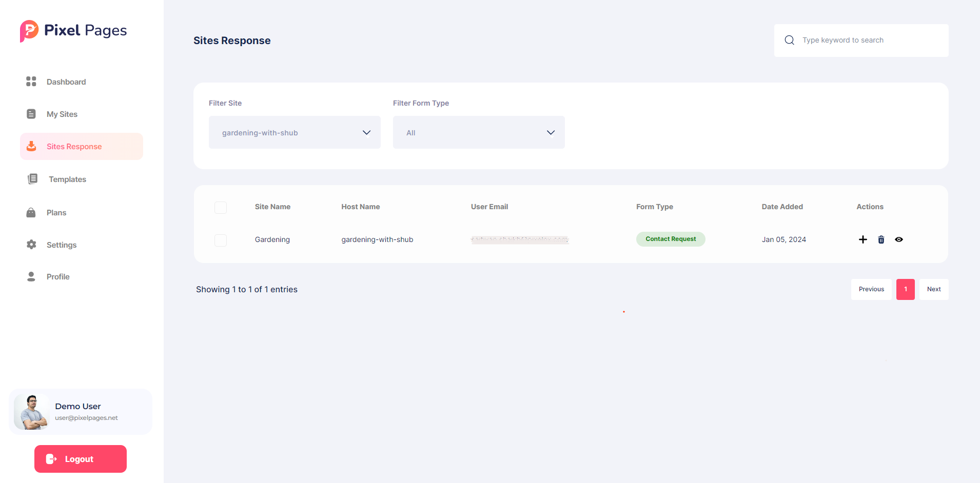Click the Next pagination button
Screen dimensions: 980x483
(934, 289)
